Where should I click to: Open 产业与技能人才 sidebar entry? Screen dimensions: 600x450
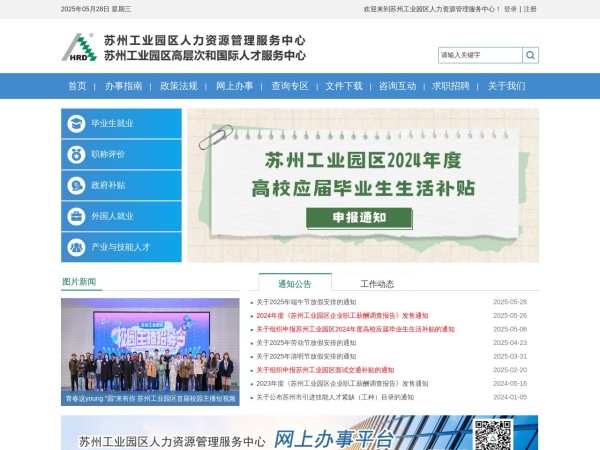pyautogui.click(x=121, y=247)
